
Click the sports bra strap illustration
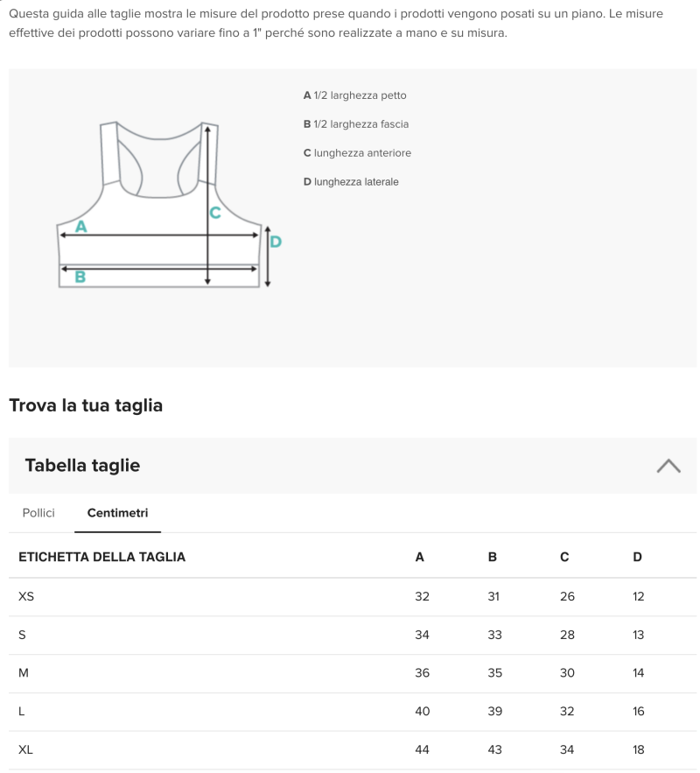(x=110, y=153)
